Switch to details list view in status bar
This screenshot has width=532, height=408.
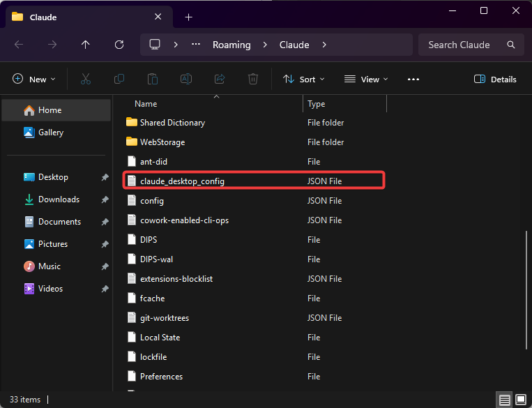coord(505,400)
